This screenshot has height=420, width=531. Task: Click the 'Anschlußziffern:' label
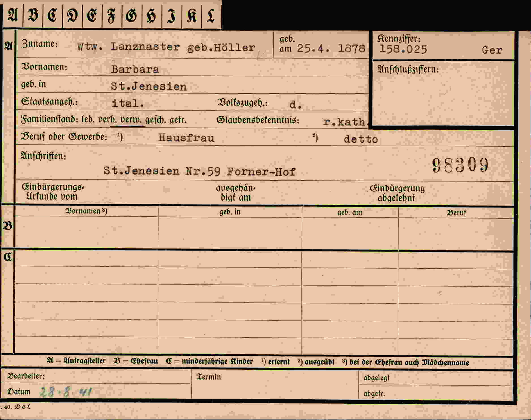point(408,69)
